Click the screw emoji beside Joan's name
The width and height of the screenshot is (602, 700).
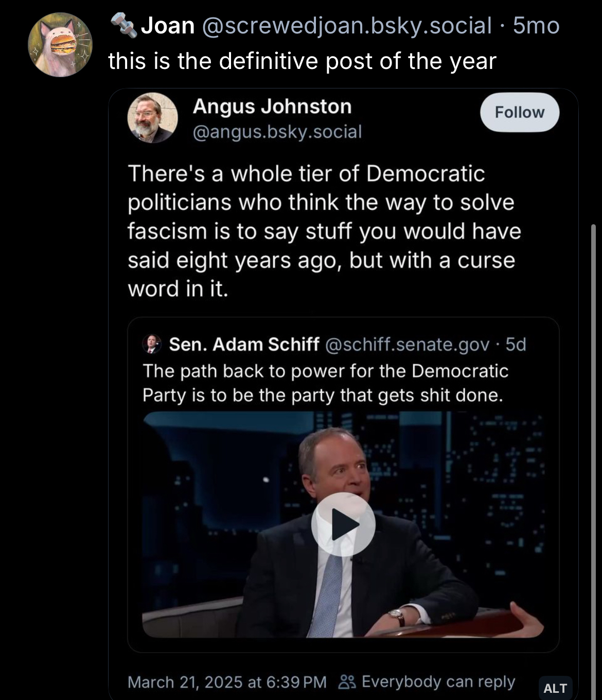[123, 26]
